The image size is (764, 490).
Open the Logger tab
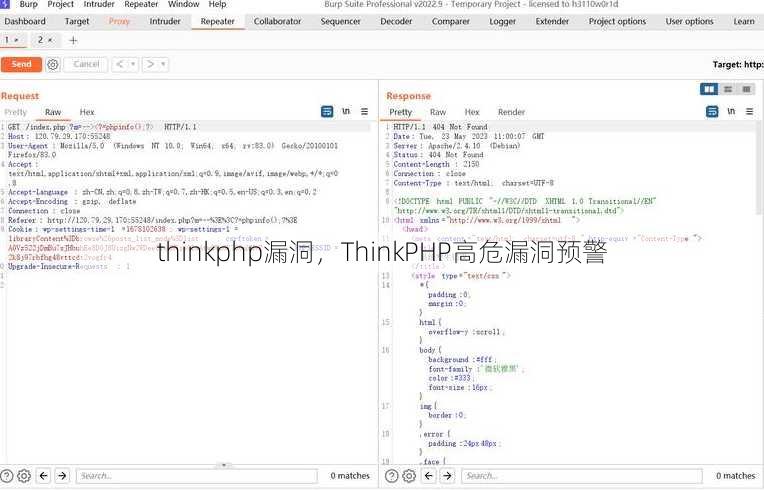(502, 21)
